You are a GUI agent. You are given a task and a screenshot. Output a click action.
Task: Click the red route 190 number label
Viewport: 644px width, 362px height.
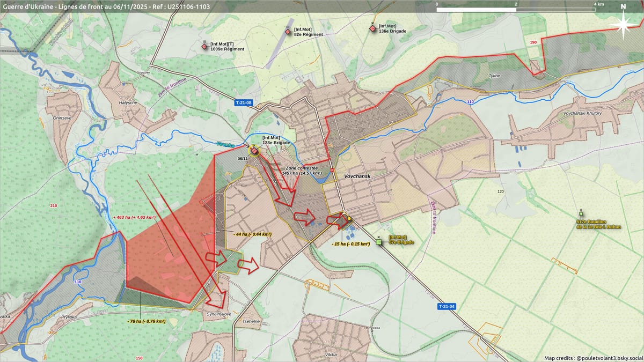point(533,42)
